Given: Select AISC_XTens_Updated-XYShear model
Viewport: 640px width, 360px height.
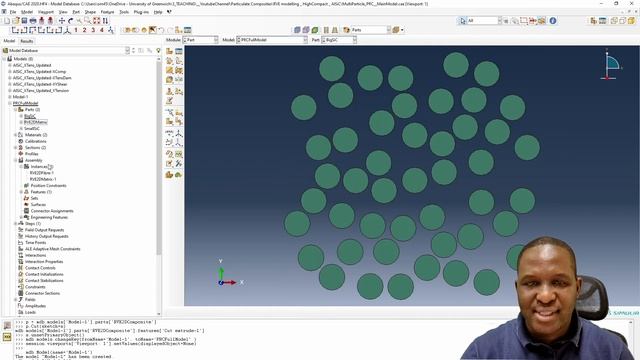Looking at the screenshot, I should point(40,84).
